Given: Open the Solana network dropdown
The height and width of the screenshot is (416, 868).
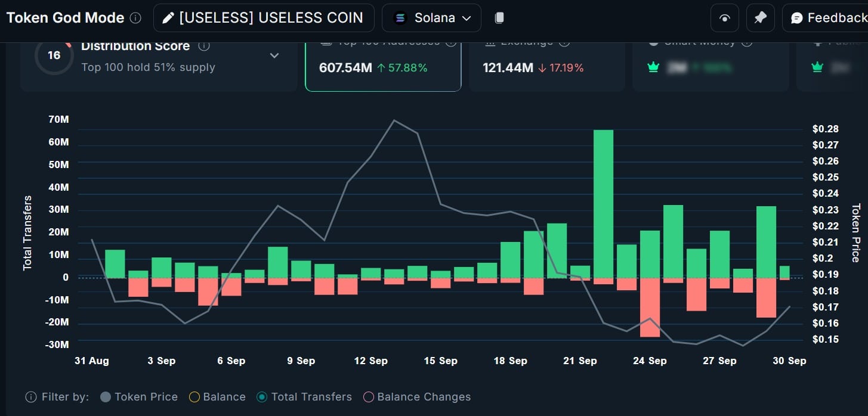Looking at the screenshot, I should point(431,17).
